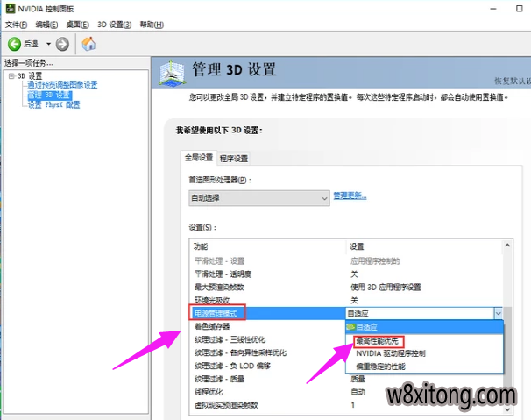Click the green Back arrow button

pos(14,44)
